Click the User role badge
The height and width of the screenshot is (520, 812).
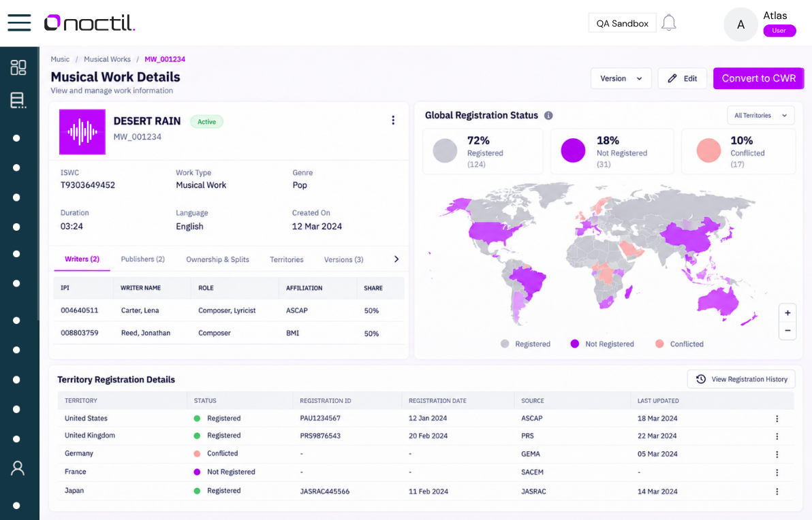click(779, 31)
